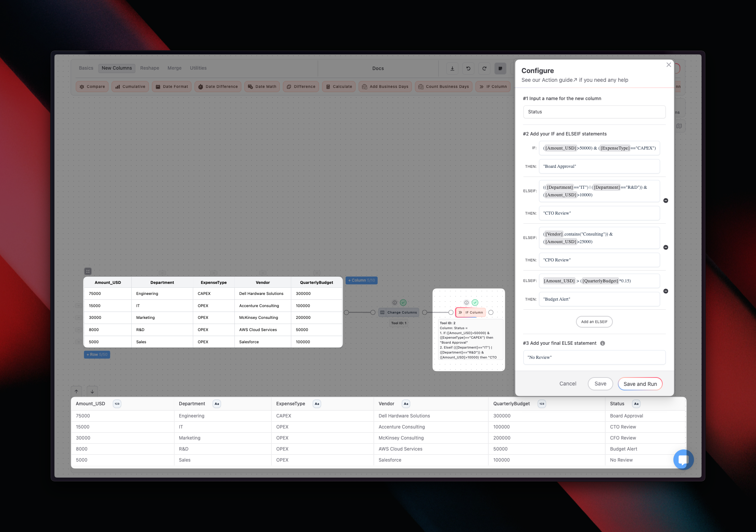Click QuarterlyBudget numeric type badge
The width and height of the screenshot is (756, 532).
pos(542,404)
